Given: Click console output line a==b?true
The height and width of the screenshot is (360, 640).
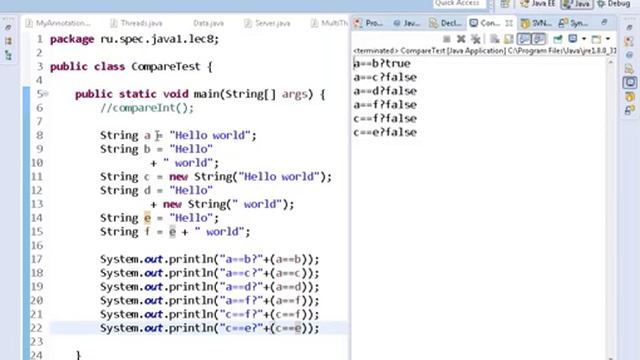Looking at the screenshot, I should 382,64.
